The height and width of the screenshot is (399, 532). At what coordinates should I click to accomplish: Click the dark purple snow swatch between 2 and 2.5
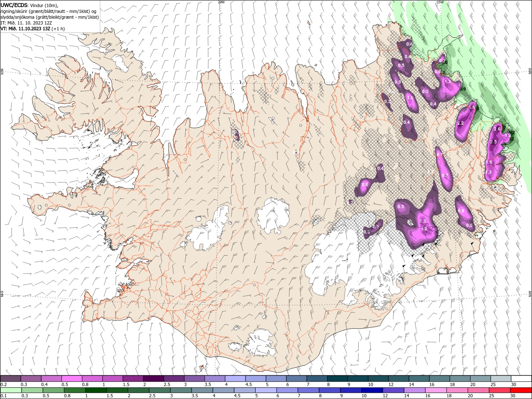[153, 378]
